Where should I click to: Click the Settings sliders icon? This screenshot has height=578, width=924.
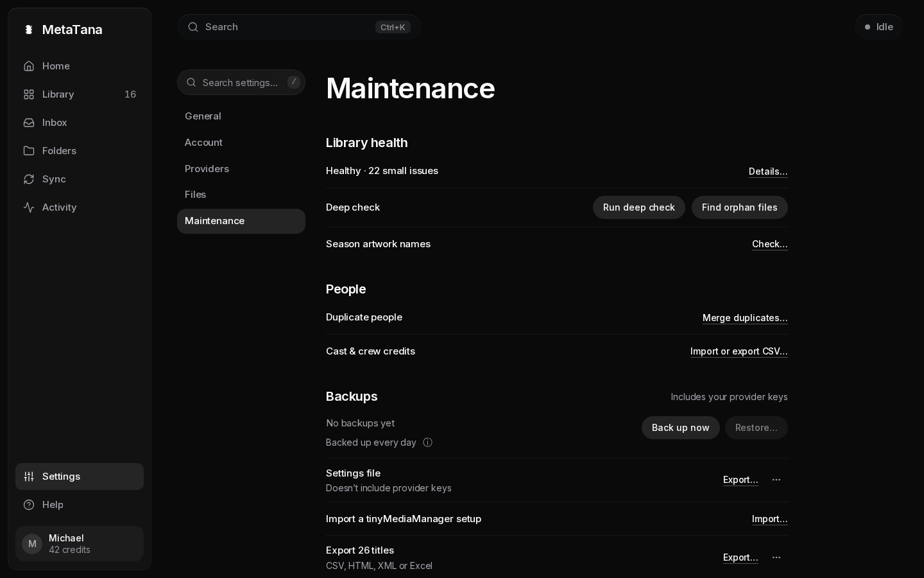pyautogui.click(x=29, y=477)
